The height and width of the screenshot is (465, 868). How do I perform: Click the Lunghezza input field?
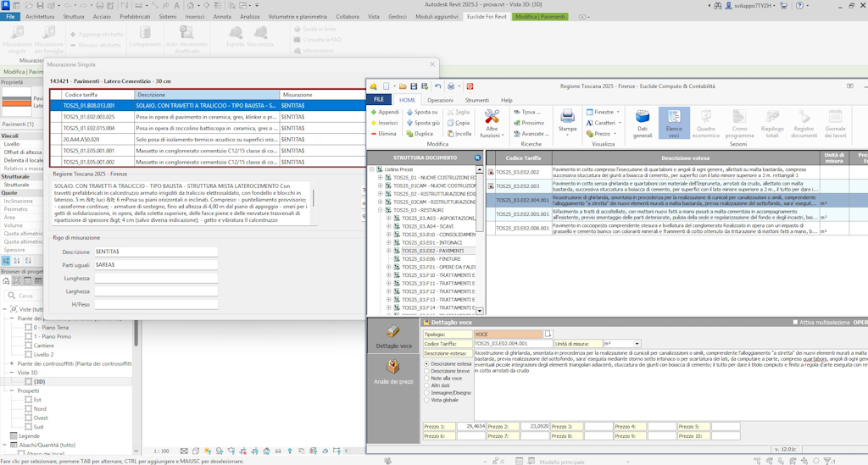pos(155,278)
